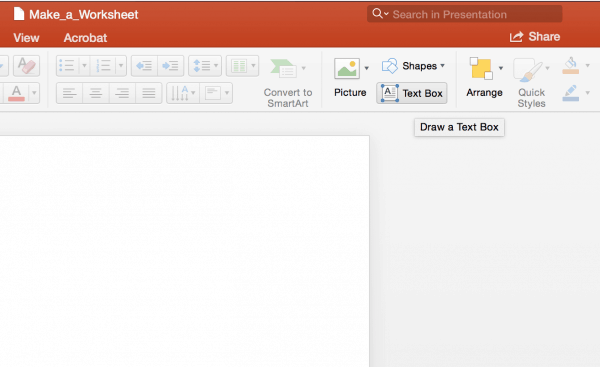The height and width of the screenshot is (367, 600).
Task: Click the shape fill bucket icon
Action: point(571,65)
